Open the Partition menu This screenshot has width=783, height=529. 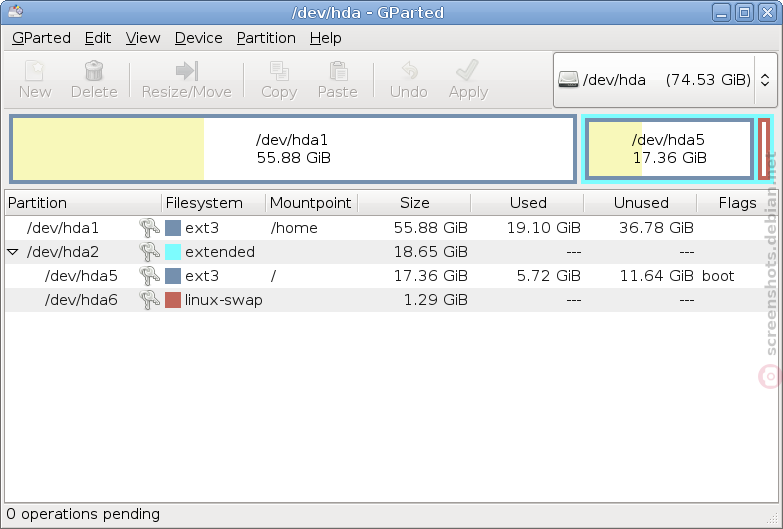266,38
